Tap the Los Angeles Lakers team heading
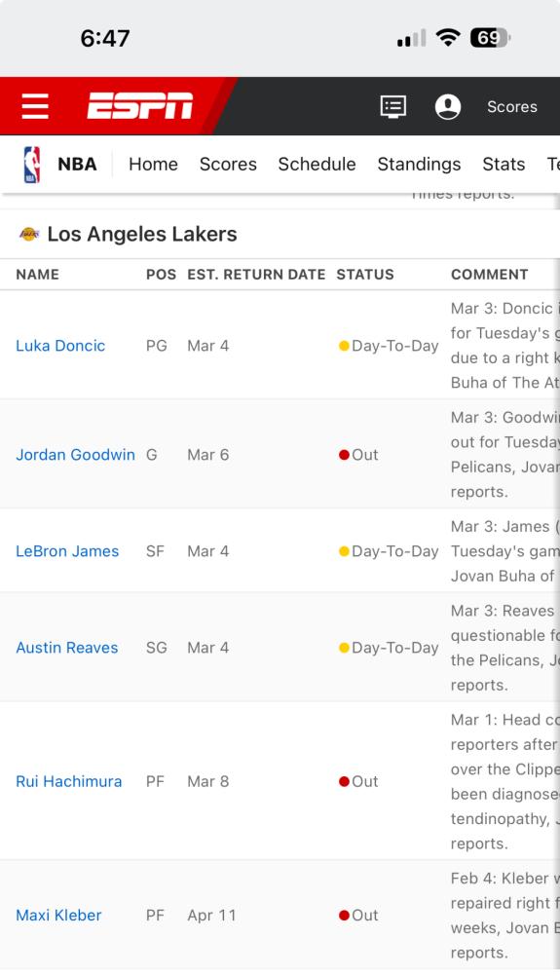 pyautogui.click(x=142, y=234)
